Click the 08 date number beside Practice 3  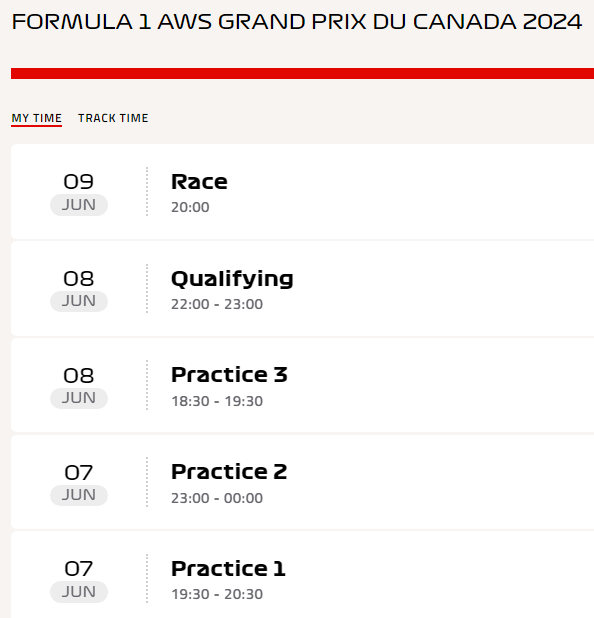[79, 376]
